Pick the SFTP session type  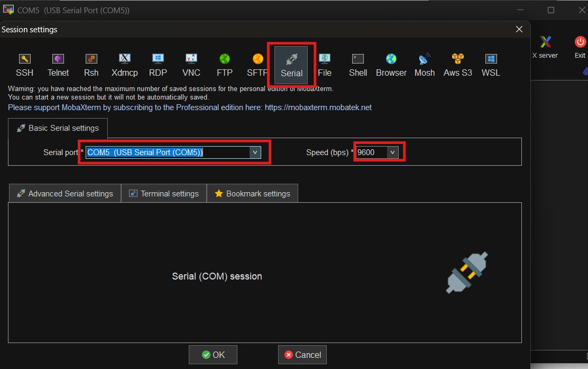[x=257, y=65]
